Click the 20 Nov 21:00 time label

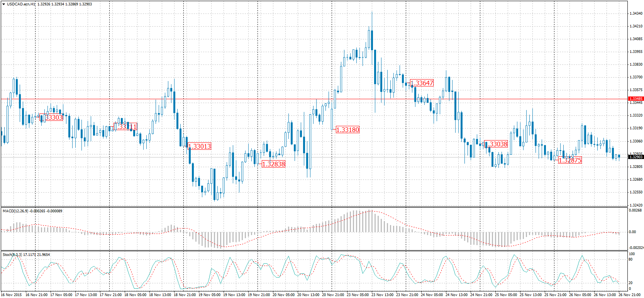point(333,295)
